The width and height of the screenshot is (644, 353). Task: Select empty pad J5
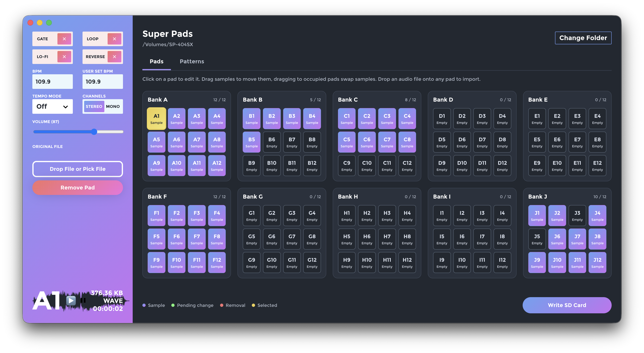tap(537, 239)
